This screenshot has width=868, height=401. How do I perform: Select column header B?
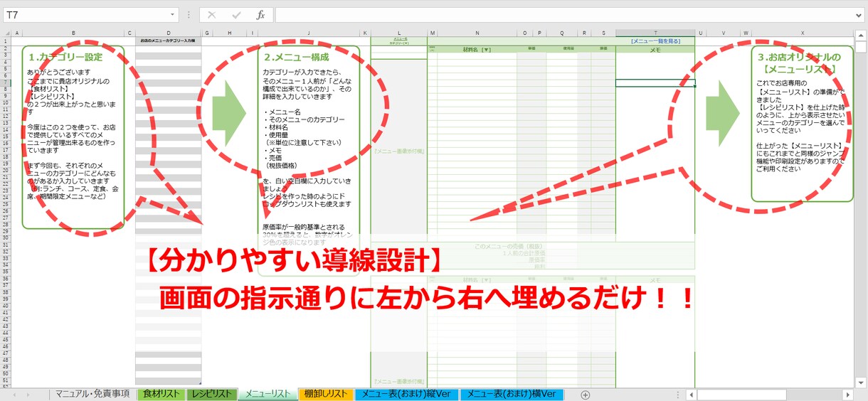[73, 33]
